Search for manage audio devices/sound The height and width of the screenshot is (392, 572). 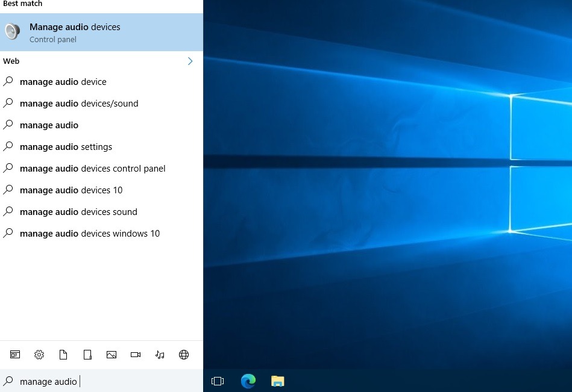tap(78, 103)
